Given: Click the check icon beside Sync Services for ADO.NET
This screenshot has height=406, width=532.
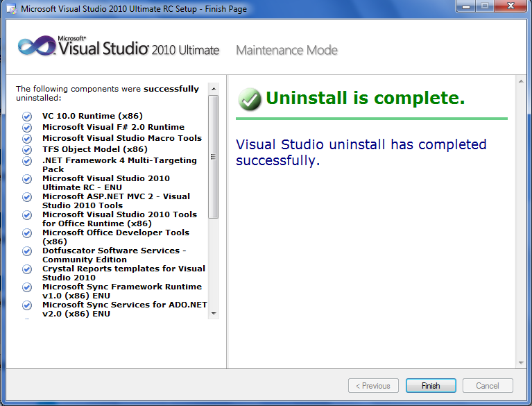Looking at the screenshot, I should click(27, 305).
